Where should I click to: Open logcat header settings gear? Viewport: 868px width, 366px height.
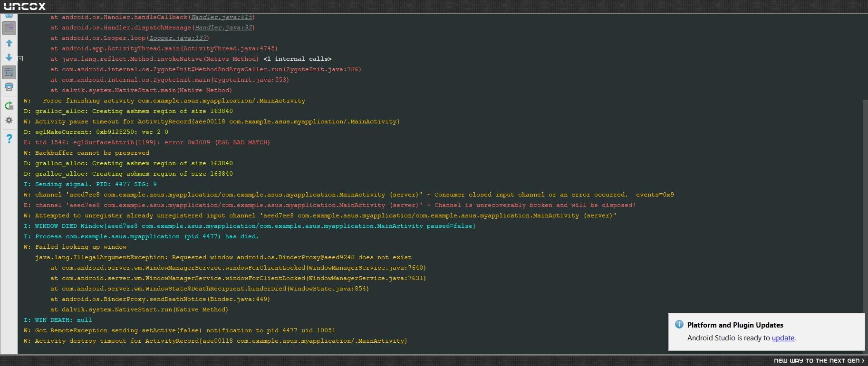click(9, 120)
